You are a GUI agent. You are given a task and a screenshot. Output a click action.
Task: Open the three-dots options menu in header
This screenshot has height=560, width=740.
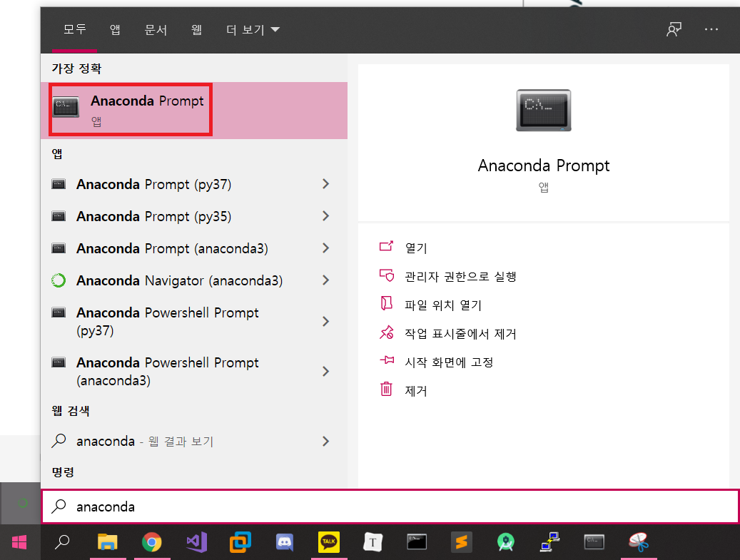[x=711, y=29]
